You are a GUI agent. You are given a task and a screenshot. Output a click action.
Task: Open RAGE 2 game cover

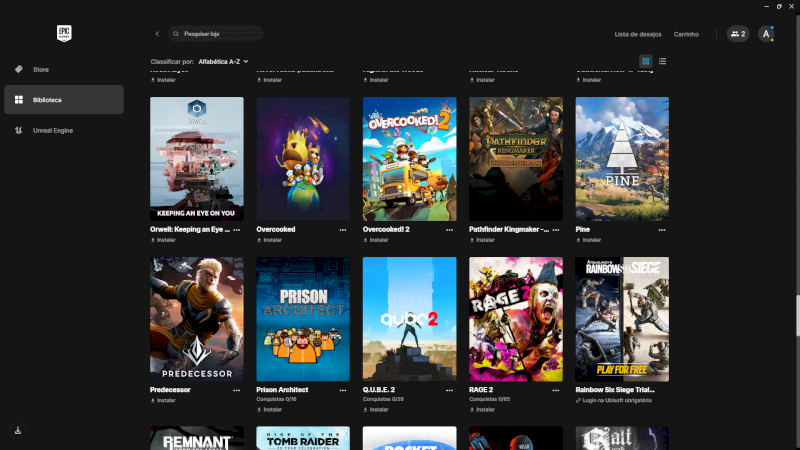(516, 319)
